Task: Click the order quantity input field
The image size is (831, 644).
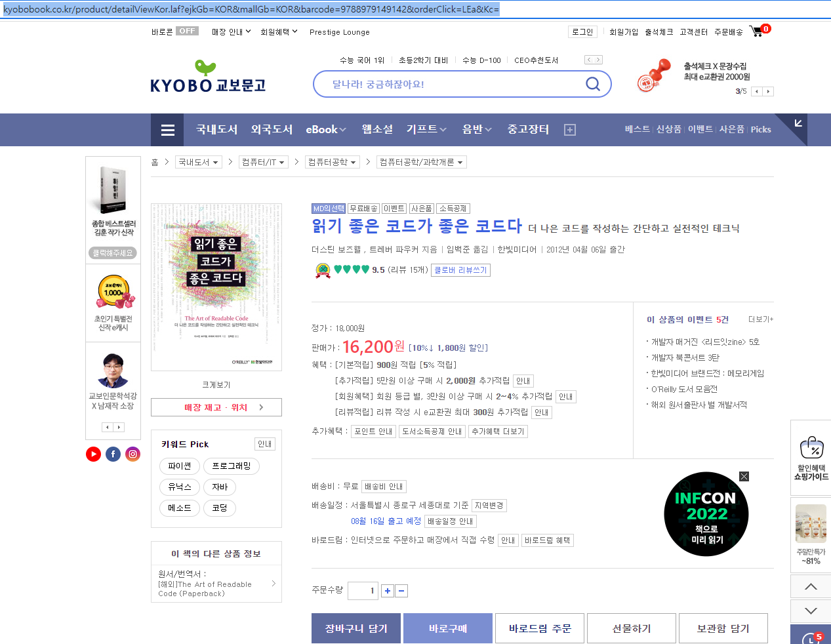Action: (363, 591)
